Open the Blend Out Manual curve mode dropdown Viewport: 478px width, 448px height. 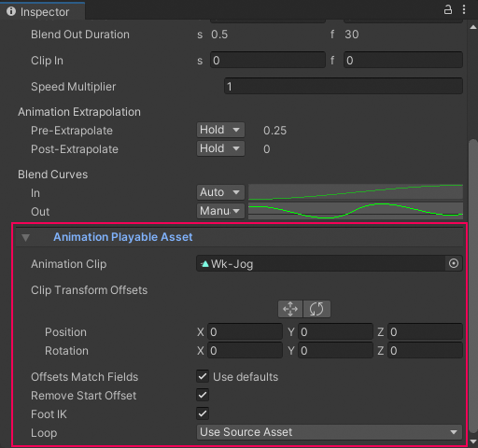tap(220, 211)
